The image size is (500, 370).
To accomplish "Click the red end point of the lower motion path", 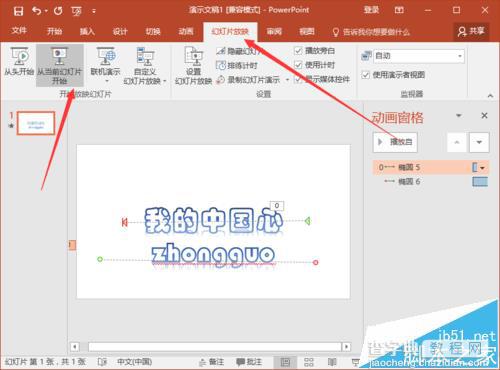I will point(315,262).
